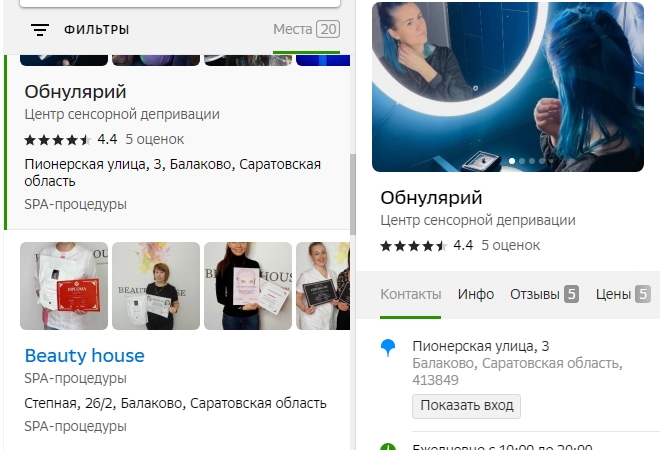Screen dimensions: 660x450
Task: Click star rating in Обнулярий list card
Action: 58,140
